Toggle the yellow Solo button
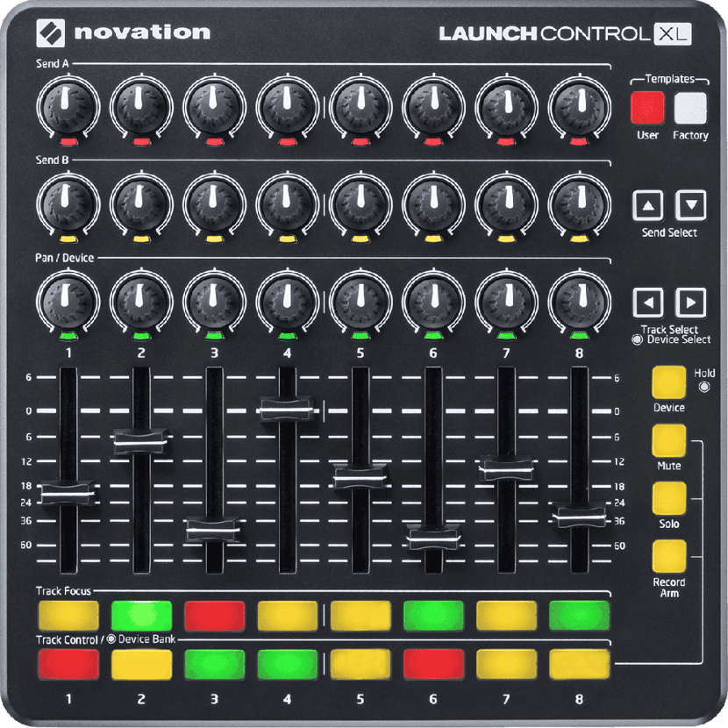Image resolution: width=728 pixels, height=728 pixels. (668, 498)
